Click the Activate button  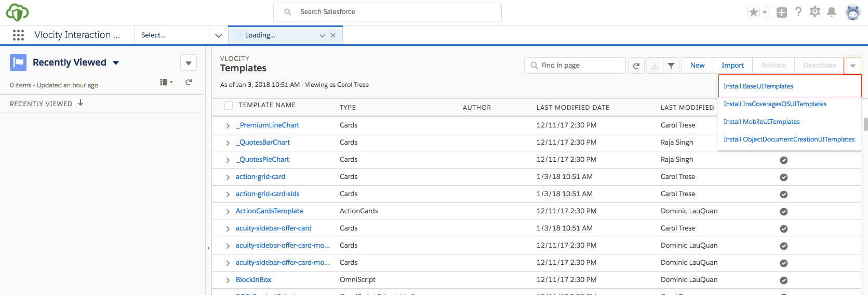(x=773, y=66)
